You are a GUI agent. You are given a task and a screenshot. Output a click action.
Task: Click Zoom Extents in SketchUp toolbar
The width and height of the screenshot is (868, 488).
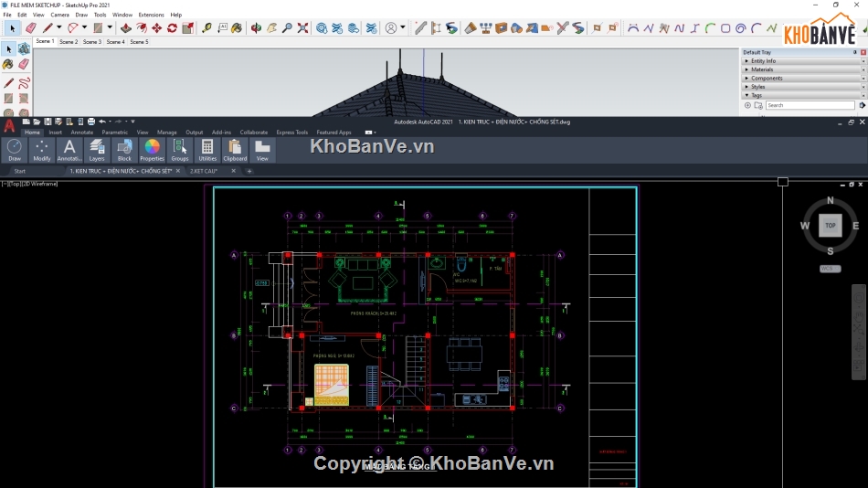(x=302, y=27)
